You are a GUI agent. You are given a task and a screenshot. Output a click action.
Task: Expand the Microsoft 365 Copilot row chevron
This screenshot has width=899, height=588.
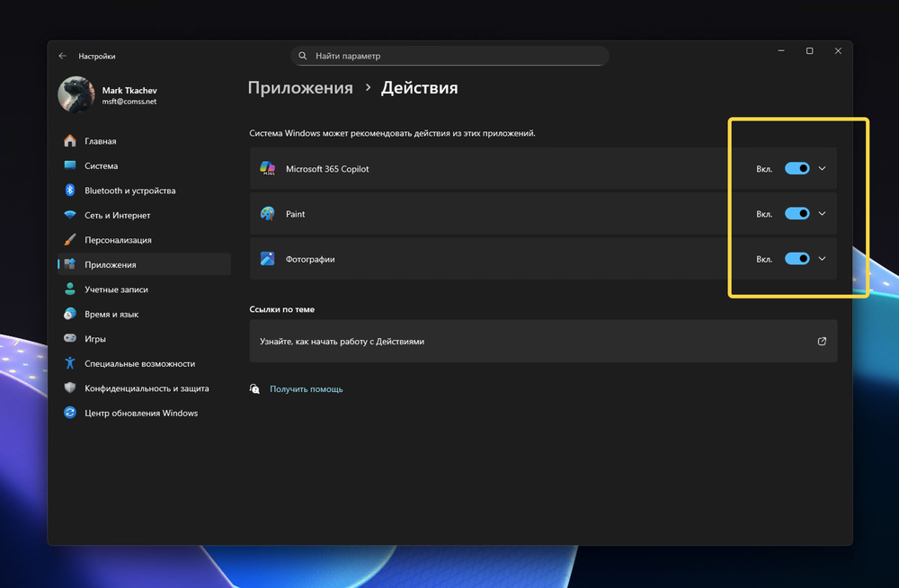coord(822,168)
